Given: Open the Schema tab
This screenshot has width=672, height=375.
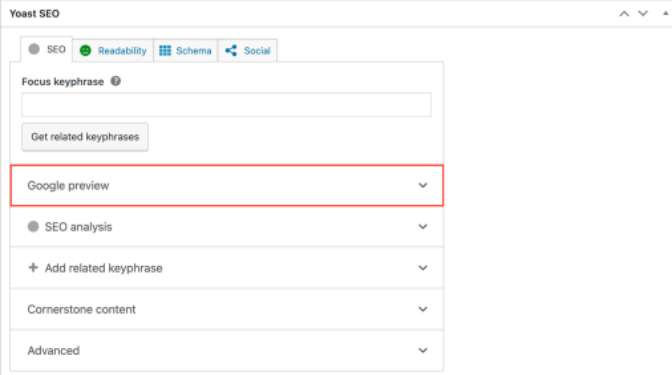Looking at the screenshot, I should click(186, 51).
